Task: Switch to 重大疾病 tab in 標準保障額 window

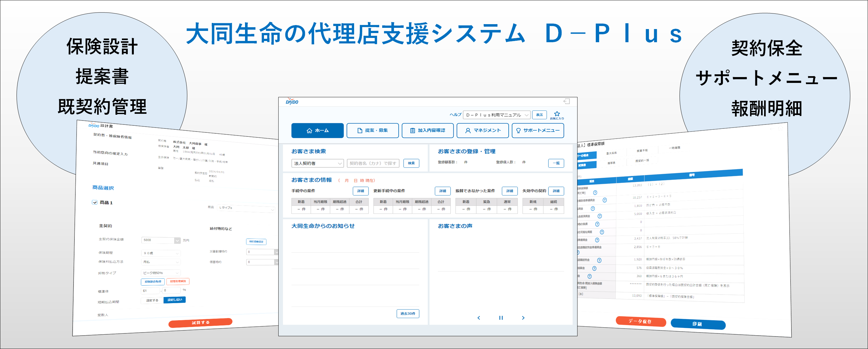Action: pyautogui.click(x=611, y=154)
